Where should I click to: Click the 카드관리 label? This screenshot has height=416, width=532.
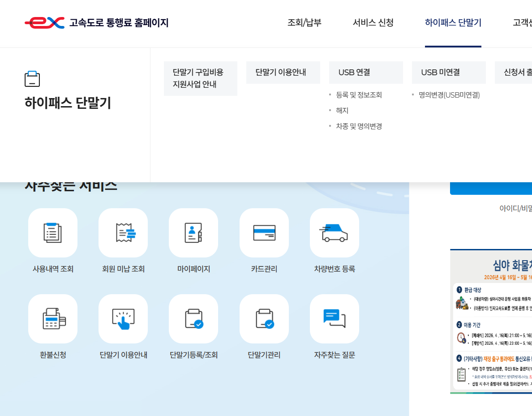(264, 269)
